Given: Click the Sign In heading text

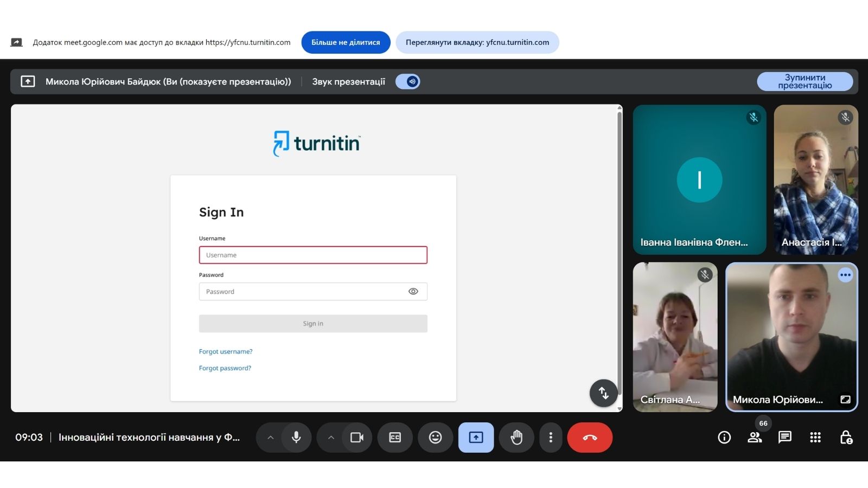Looking at the screenshot, I should click(x=221, y=212).
